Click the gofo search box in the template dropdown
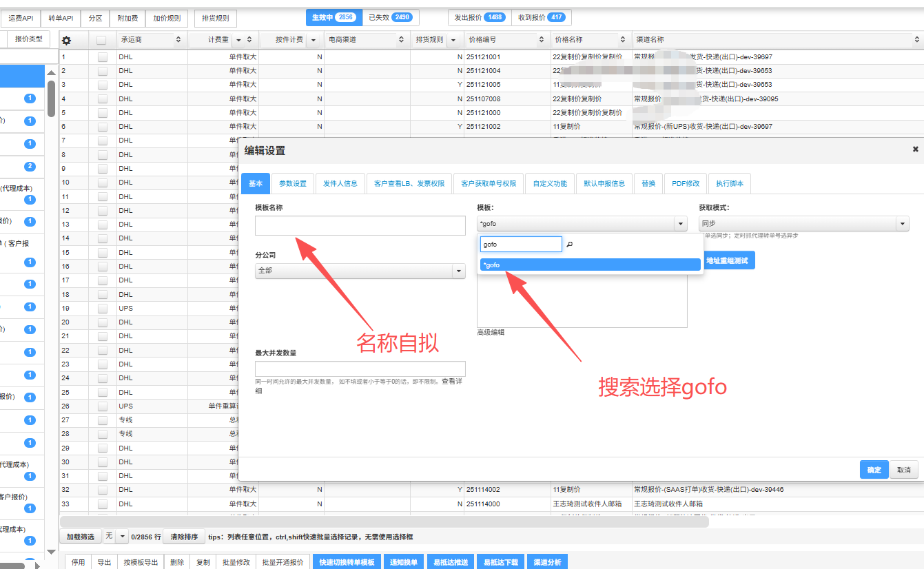 click(521, 245)
